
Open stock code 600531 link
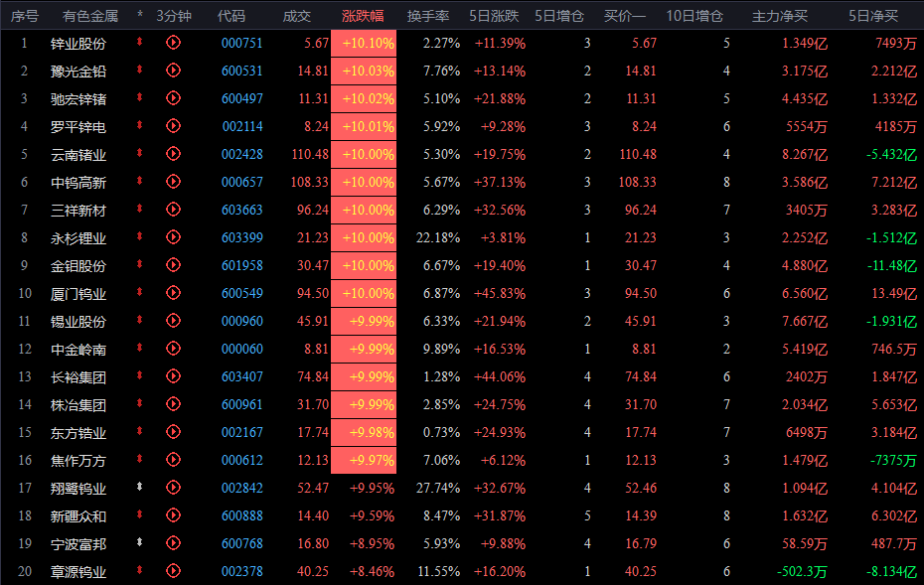click(x=242, y=71)
